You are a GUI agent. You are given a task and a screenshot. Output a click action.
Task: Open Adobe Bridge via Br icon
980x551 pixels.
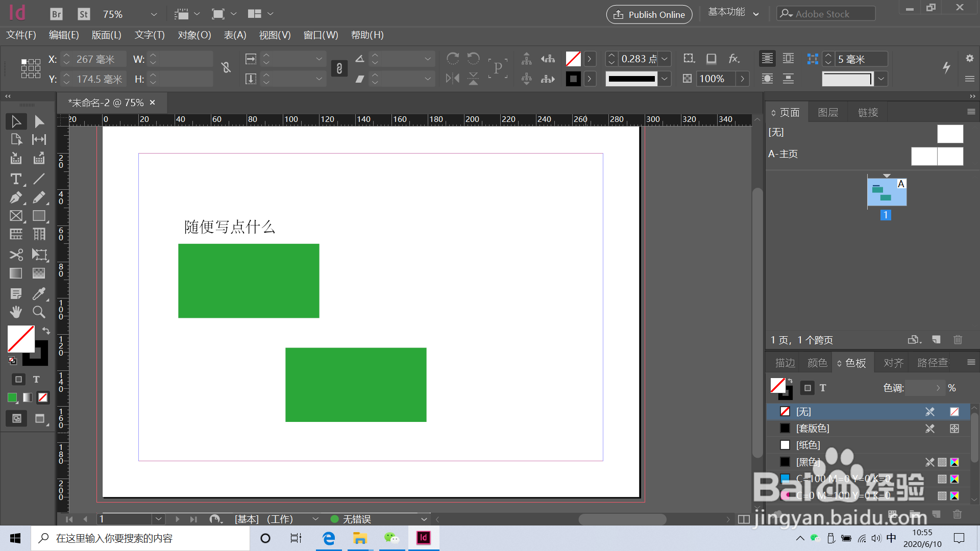(57, 14)
